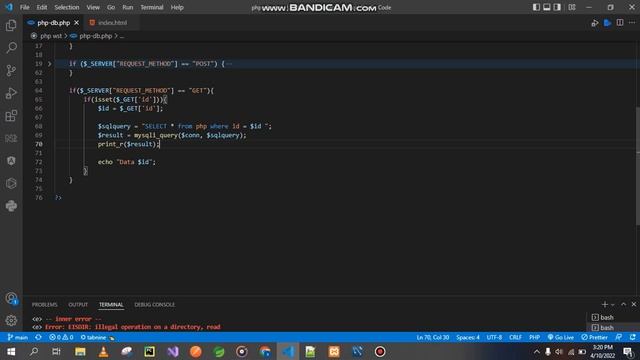Open the Selection menu

click(67, 7)
